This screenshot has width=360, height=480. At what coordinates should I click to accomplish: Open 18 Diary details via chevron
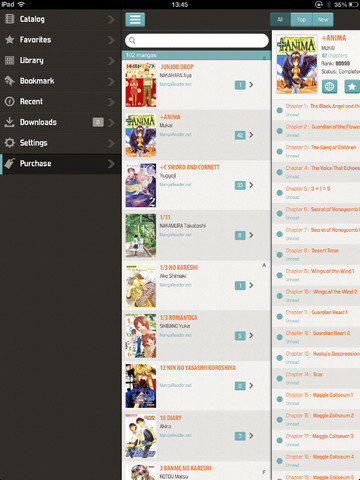[251, 435]
